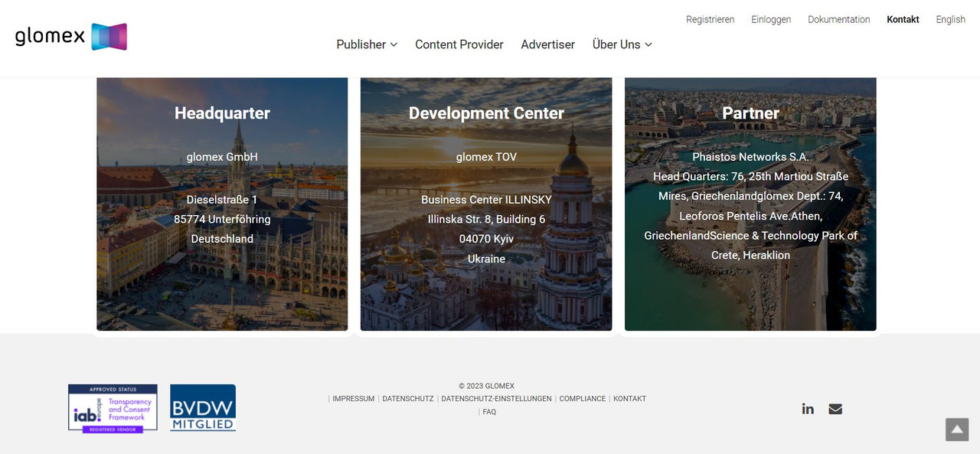Click 'Illinska Str. 8, Building 6' text
The image size is (980, 454).
(486, 219)
